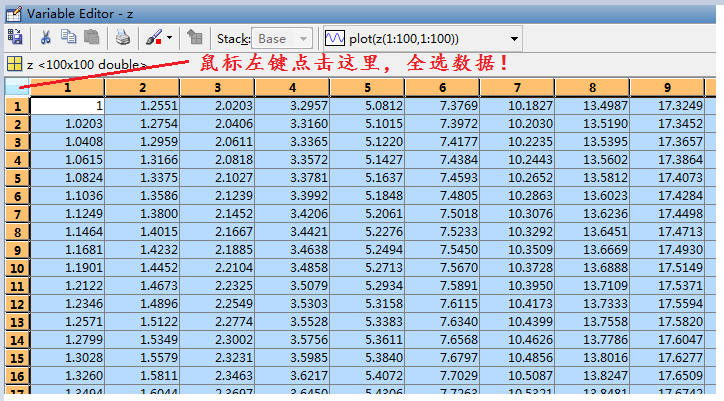Click cell with value 2.2325
Image resolution: width=724 pixels, height=401 pixels.
click(217, 286)
